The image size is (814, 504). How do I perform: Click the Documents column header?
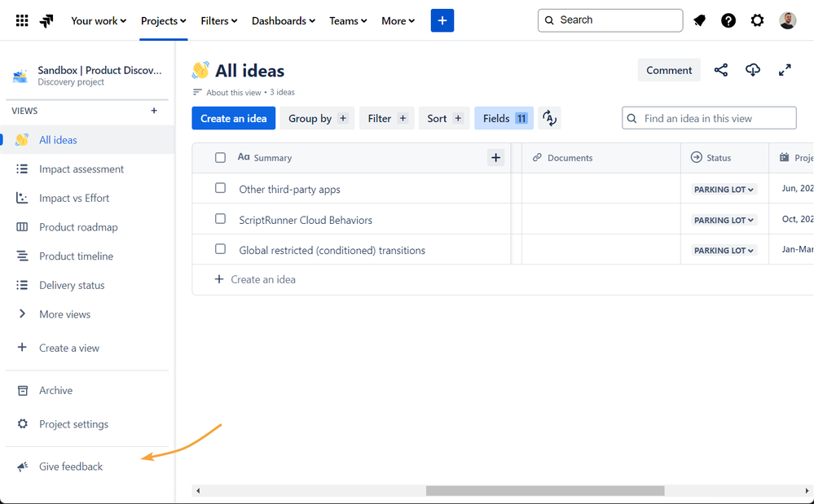(x=601, y=158)
